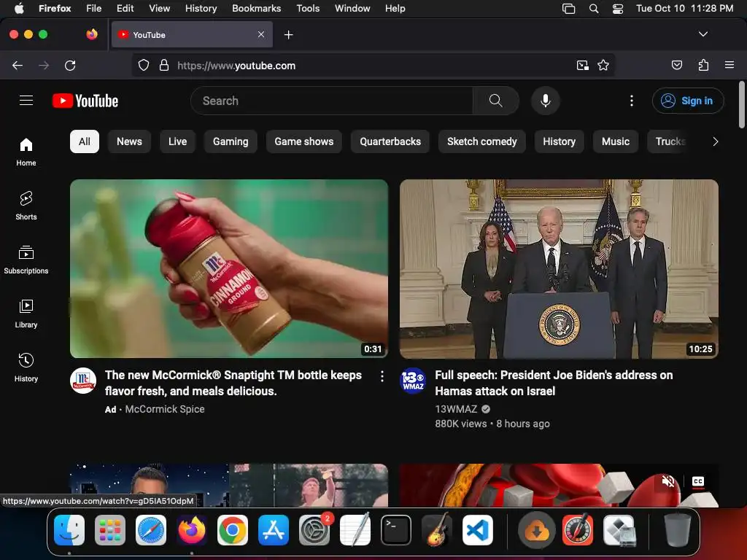
Task: Click McCormick Spice advertiser name
Action: tap(164, 409)
